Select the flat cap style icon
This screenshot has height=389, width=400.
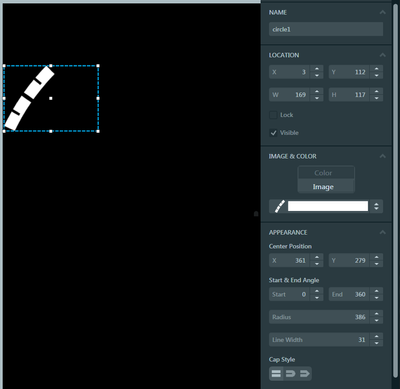pyautogui.click(x=276, y=373)
